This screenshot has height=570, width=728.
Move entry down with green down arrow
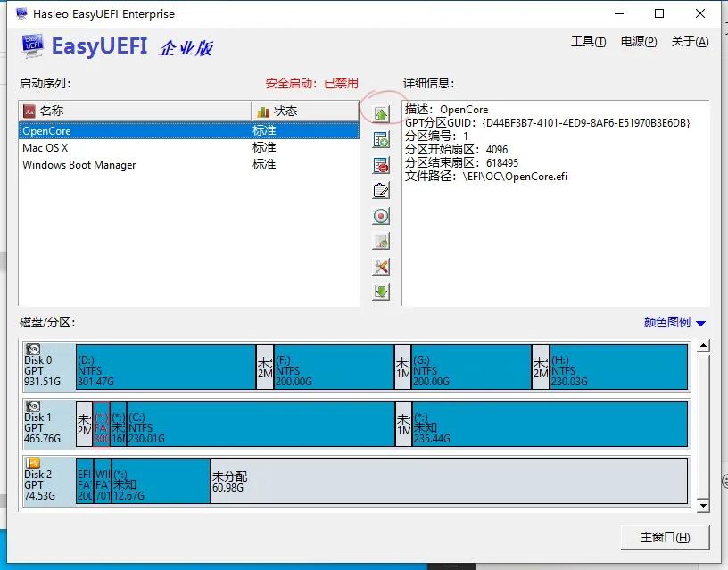click(381, 292)
